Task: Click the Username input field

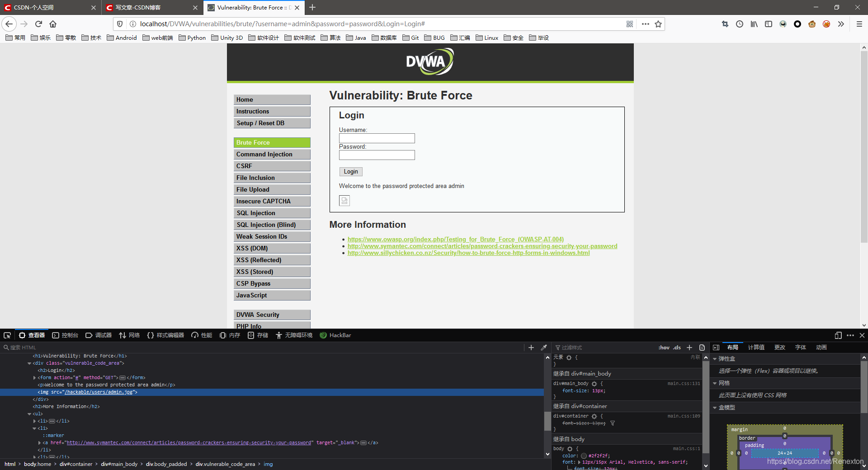Action: tap(377, 138)
